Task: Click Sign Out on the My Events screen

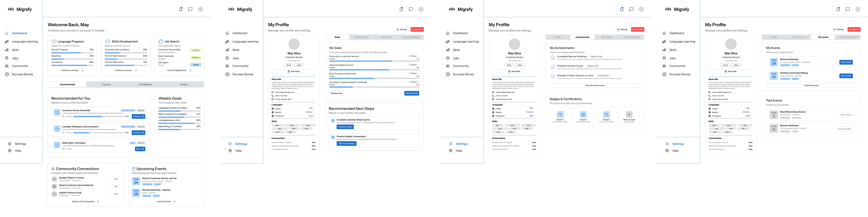Action: (855, 29)
